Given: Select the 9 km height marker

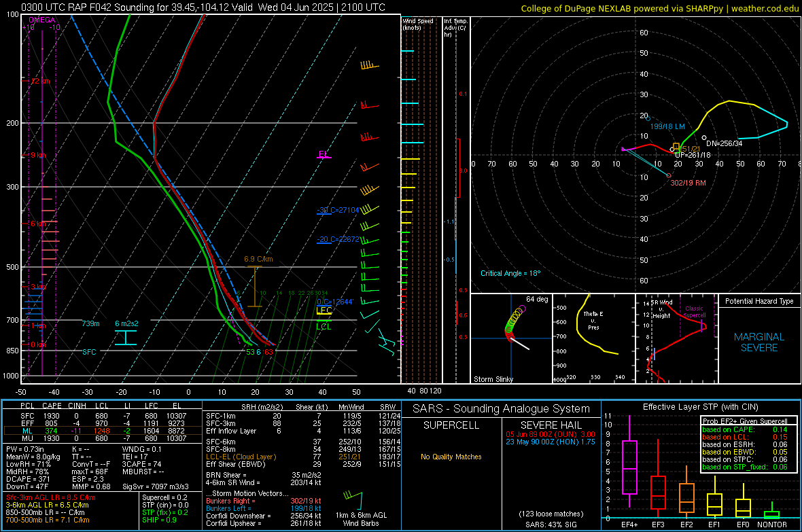Looking at the screenshot, I should 38,155.
